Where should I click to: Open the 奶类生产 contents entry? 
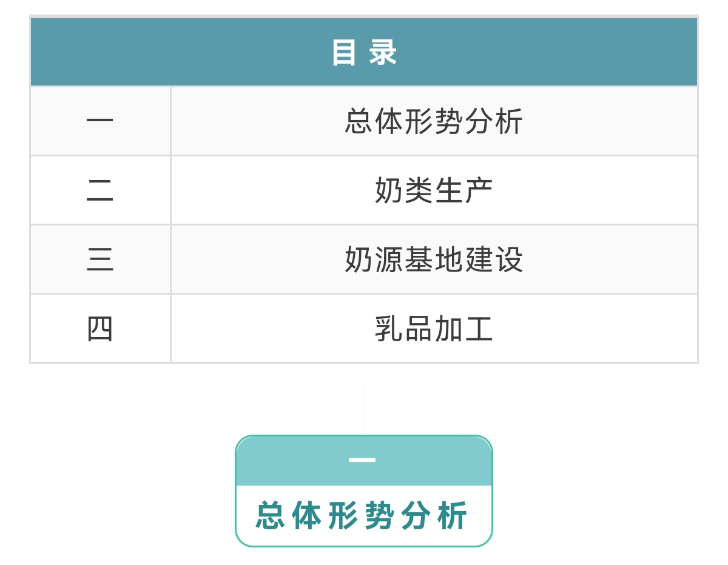434,190
